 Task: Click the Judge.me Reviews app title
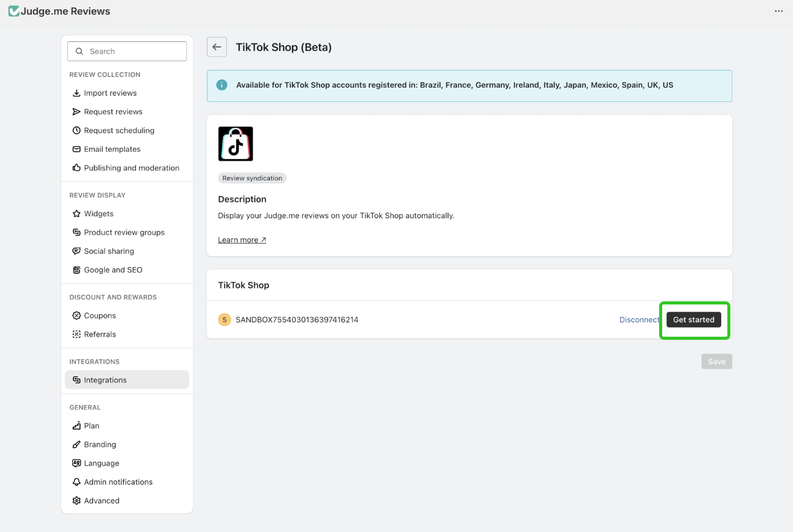point(66,11)
